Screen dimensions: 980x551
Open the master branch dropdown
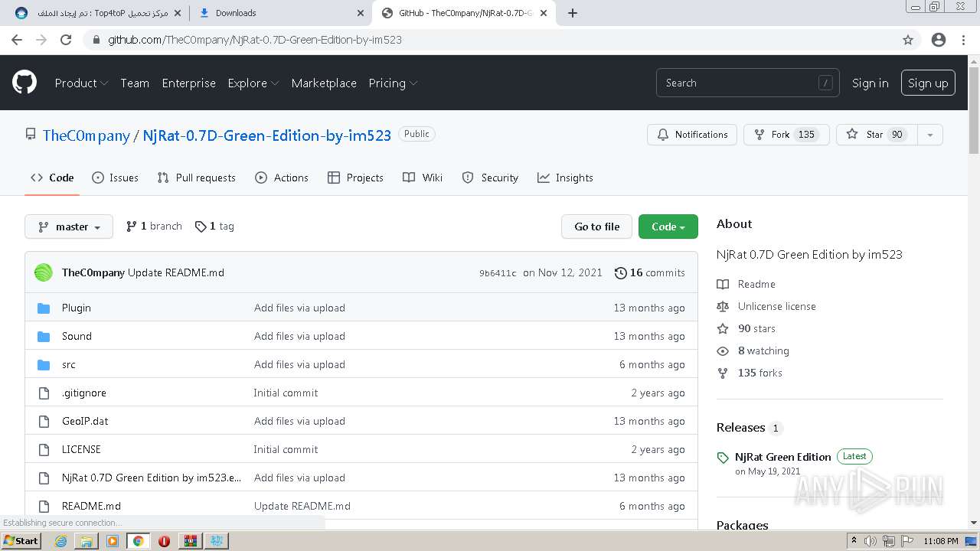point(69,227)
